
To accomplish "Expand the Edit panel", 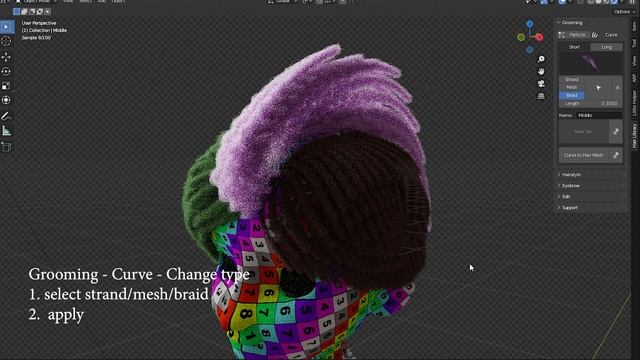I will tap(566, 197).
